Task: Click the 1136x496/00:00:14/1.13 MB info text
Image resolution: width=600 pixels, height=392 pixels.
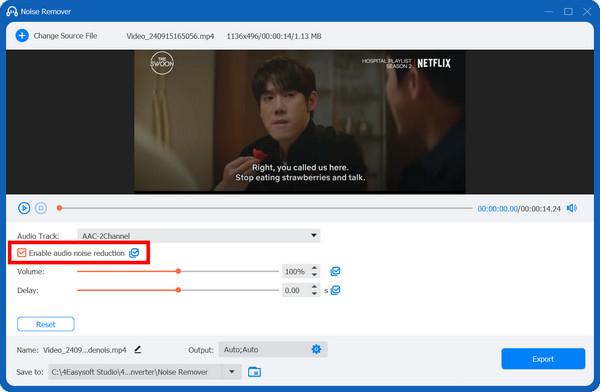Action: [274, 36]
